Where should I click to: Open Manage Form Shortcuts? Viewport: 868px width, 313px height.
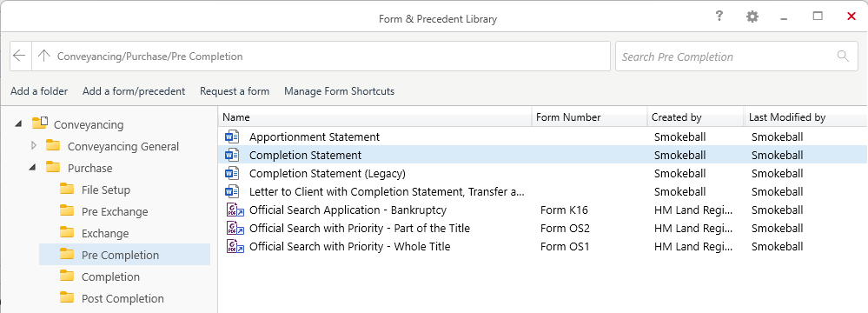click(x=340, y=90)
